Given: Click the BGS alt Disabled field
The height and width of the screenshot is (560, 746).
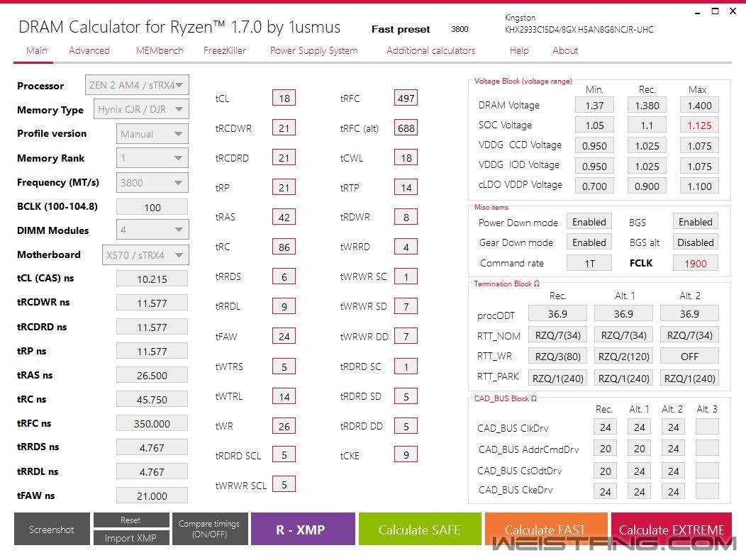Looking at the screenshot, I should (695, 242).
